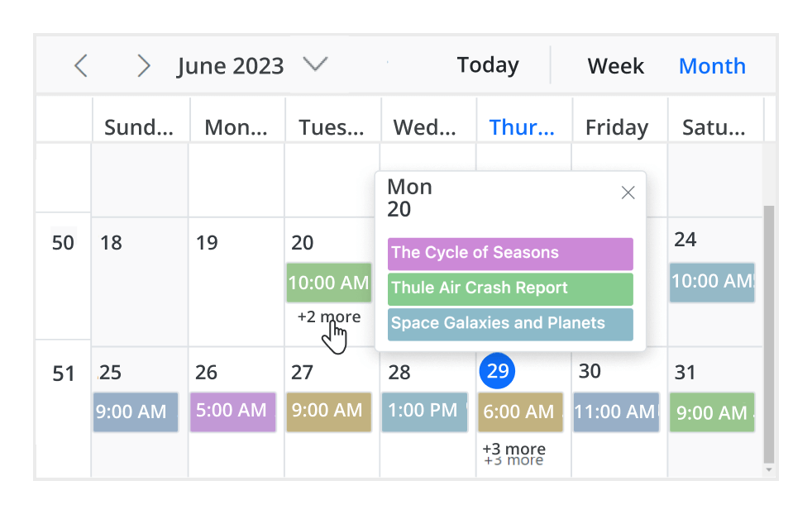
Task: Open The Cycle of Seasons event
Action: pyautogui.click(x=509, y=253)
